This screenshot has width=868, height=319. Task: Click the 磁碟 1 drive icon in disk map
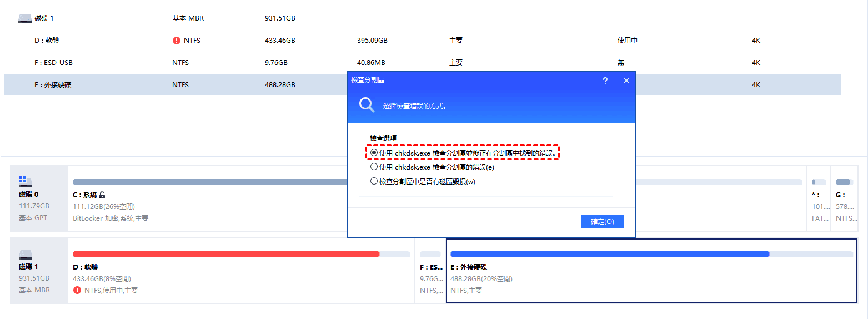[x=25, y=255]
